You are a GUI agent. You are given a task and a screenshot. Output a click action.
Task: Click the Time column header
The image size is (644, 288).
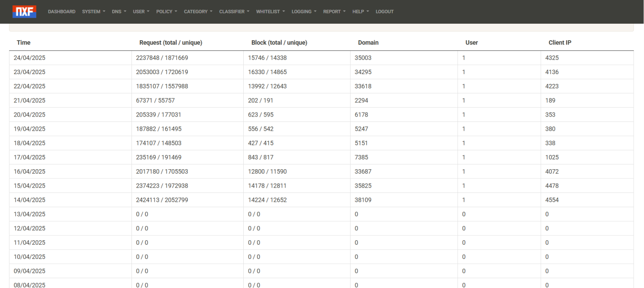click(x=23, y=43)
